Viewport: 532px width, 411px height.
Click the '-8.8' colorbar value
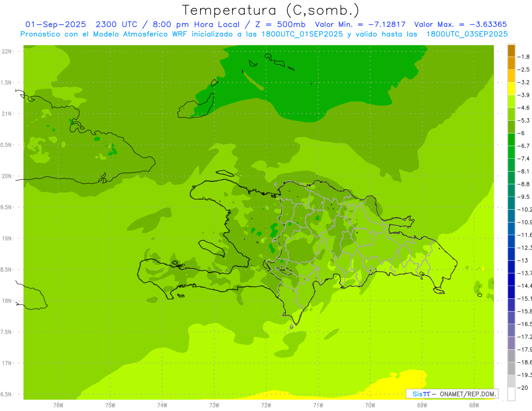(x=524, y=184)
